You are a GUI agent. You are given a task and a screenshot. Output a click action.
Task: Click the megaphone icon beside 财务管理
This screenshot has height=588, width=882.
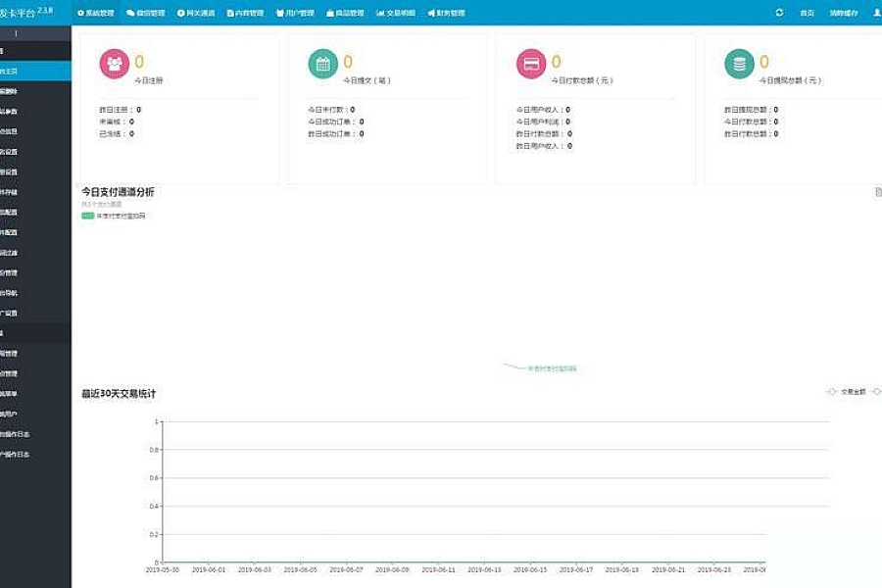click(x=431, y=13)
